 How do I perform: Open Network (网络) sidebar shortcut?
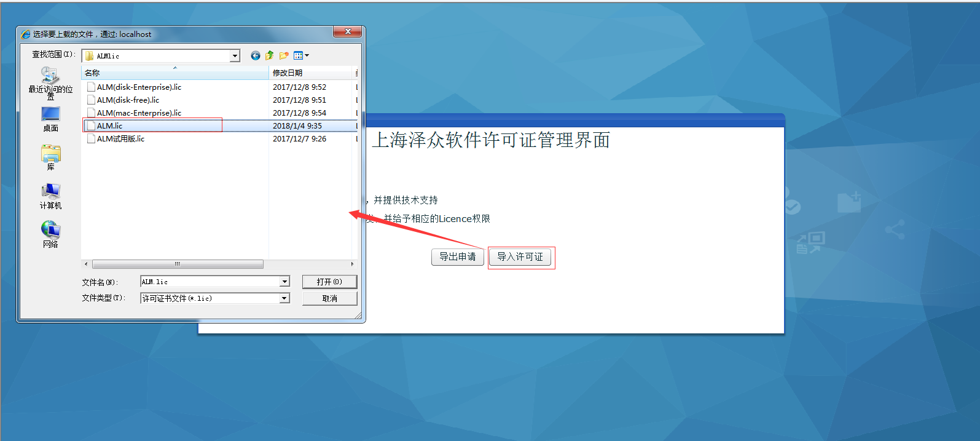[x=50, y=235]
